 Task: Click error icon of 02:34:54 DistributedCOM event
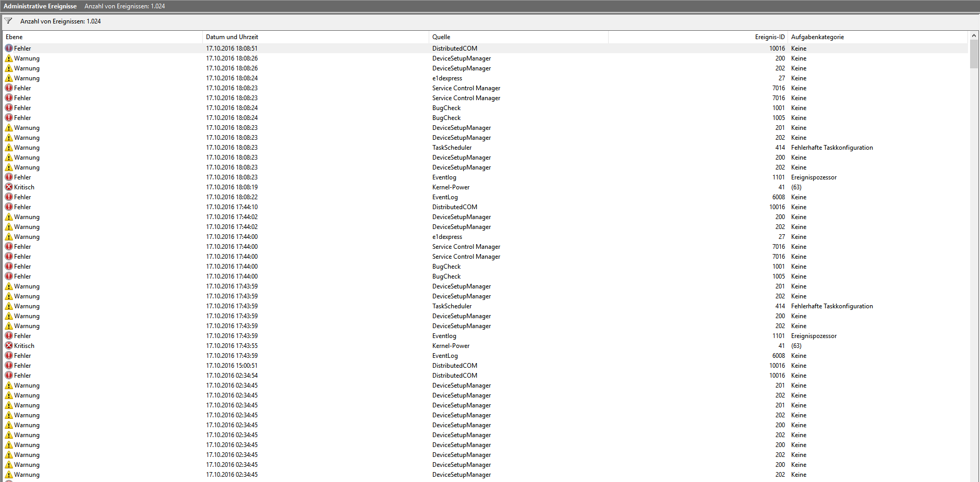click(x=9, y=375)
